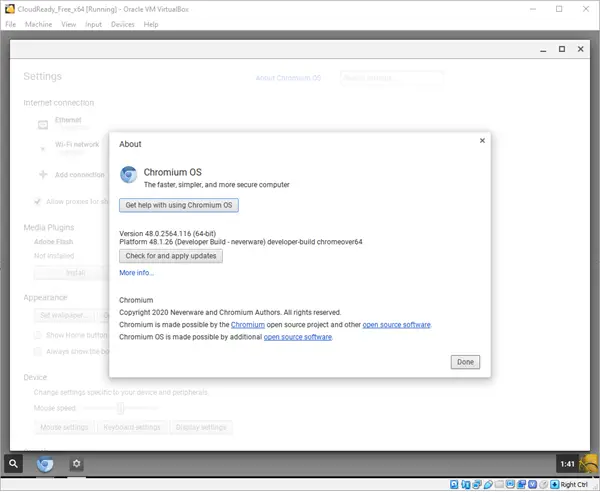
Task: Minimize the Chromium OS Settings window
Action: tap(543, 49)
